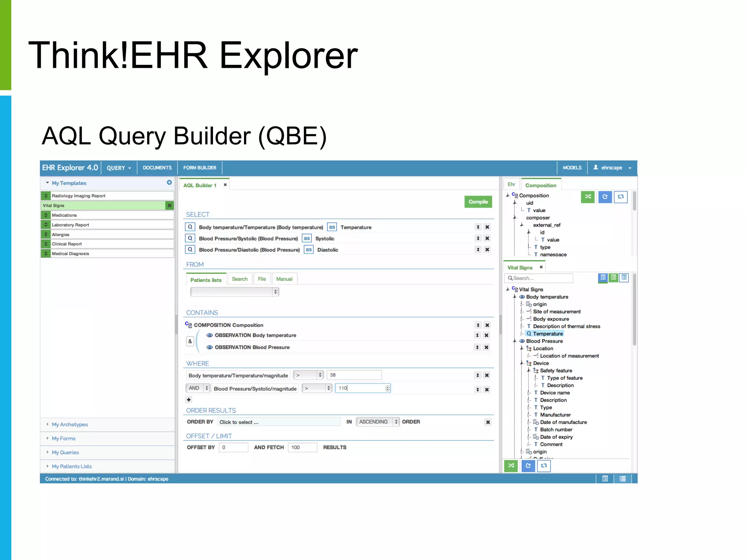Open the MODELS menu
Viewport: 747px width, 560px height.
pos(572,168)
